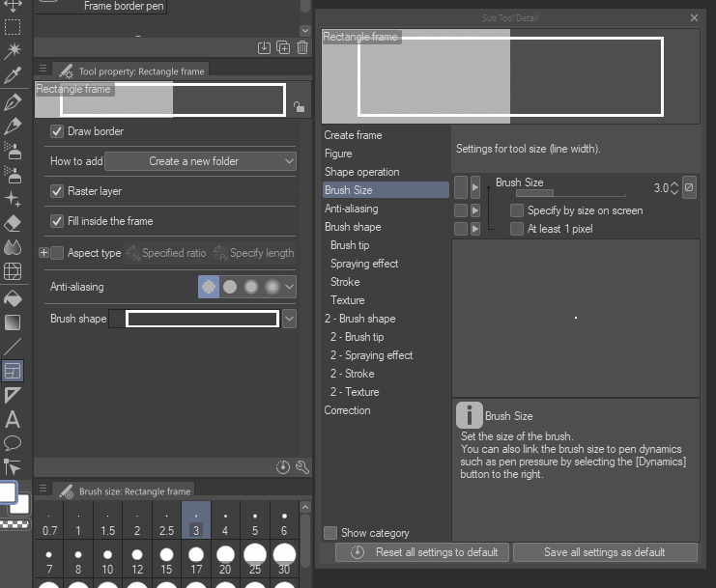Click the Brush Size dynamics button
The width and height of the screenshot is (716, 588).
(x=689, y=188)
